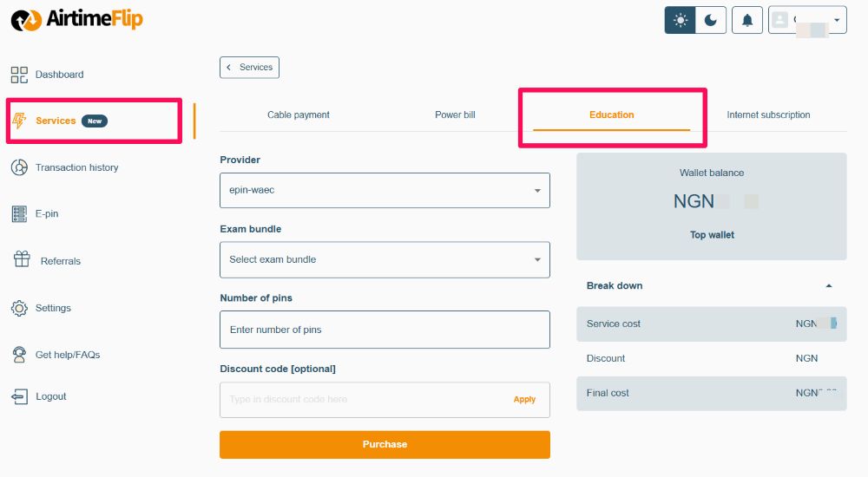Go back with the Services button
The width and height of the screenshot is (868, 477).
(250, 68)
